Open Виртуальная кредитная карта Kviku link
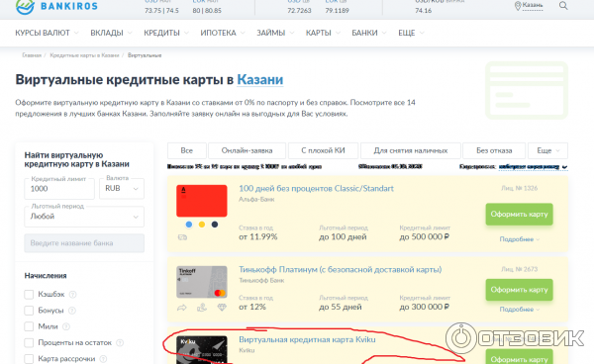This screenshot has height=364, width=594. tap(307, 340)
